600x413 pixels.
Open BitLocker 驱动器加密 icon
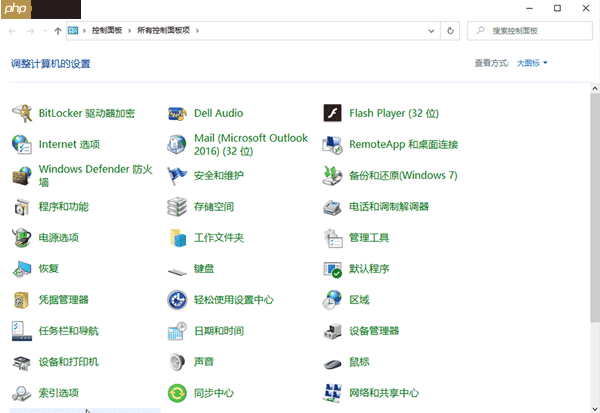tap(22, 113)
